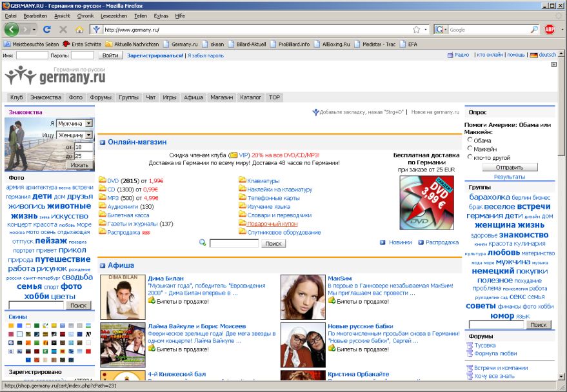Click the shop Поиск button
This screenshot has height=392, width=567.
pos(274,244)
